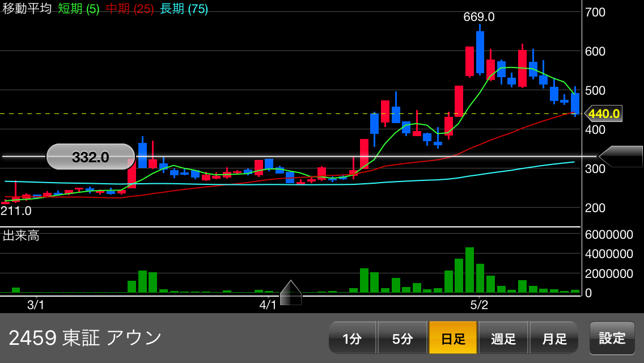644x363 pixels.
Task: Tap the 長期 (75) moving average legend
Action: [x=184, y=9]
